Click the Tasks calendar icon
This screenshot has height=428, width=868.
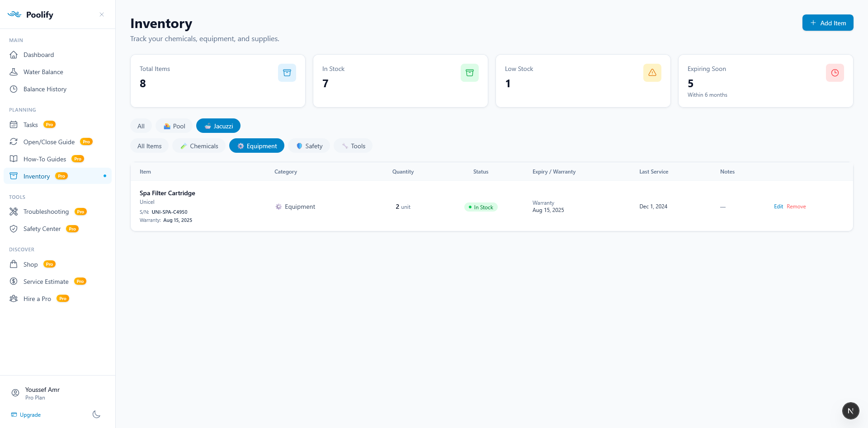[14, 125]
